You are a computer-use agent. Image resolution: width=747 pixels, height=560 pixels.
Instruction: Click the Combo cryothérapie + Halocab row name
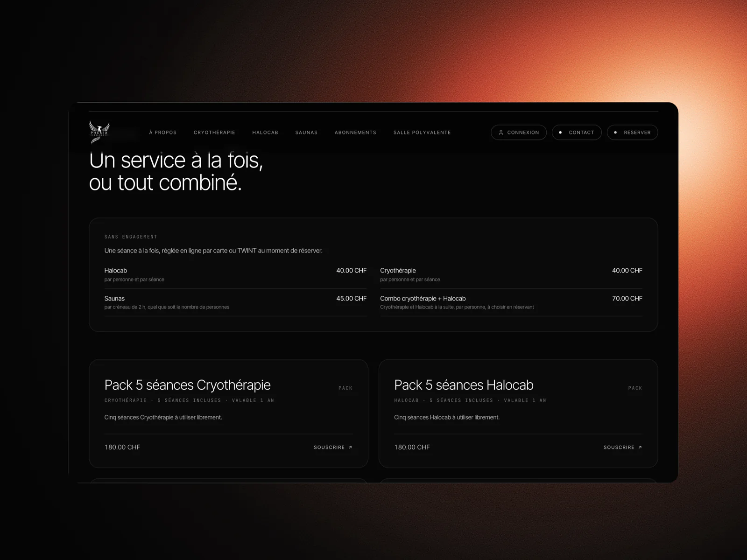[x=423, y=299]
